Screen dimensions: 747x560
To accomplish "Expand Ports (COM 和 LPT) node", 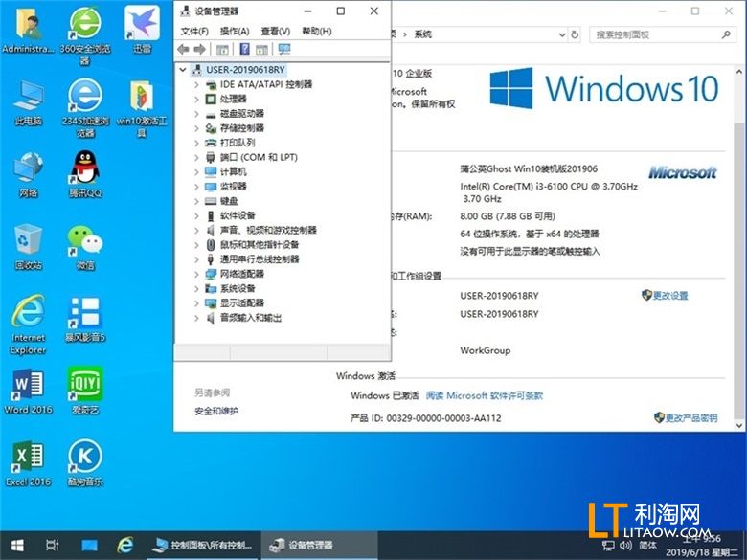I will (x=196, y=158).
